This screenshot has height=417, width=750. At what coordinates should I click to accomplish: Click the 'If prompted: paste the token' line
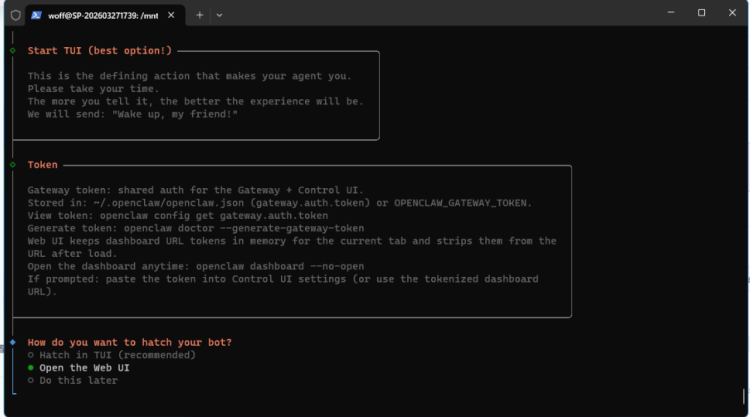283,285
